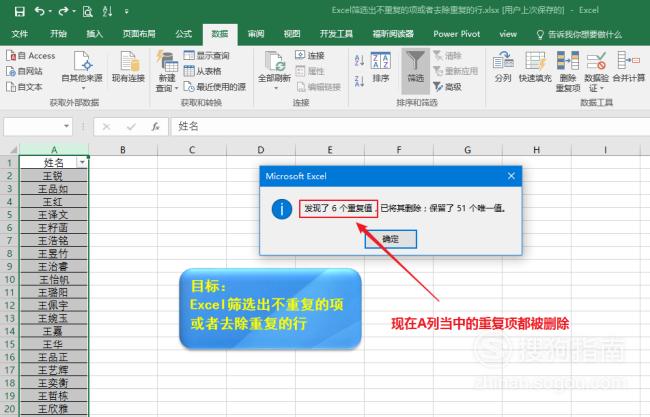
Task: Switch to the 审阅 tab
Action: (x=256, y=34)
